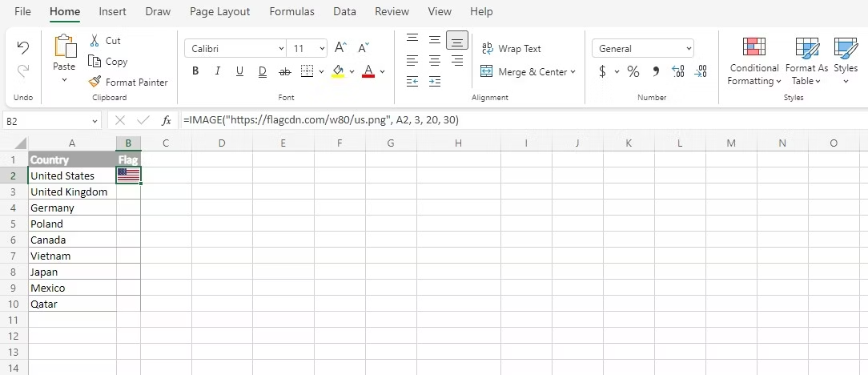
Task: Align text right
Action: [457, 60]
